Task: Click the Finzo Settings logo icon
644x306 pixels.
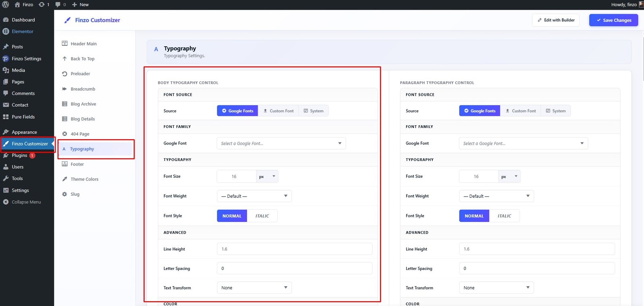Action: click(6, 59)
